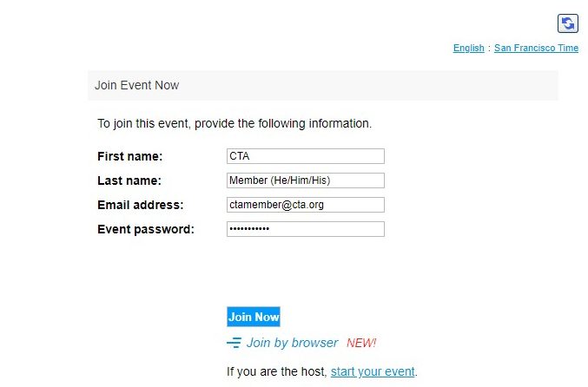The width and height of the screenshot is (588, 387).
Task: Focus the Event password field
Action: pyautogui.click(x=305, y=229)
